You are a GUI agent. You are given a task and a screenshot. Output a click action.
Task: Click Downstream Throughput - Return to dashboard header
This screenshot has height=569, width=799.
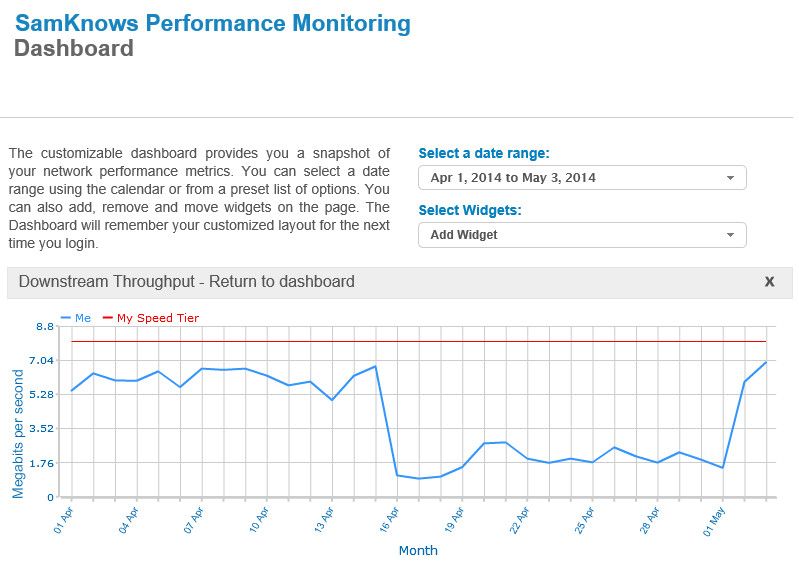pyautogui.click(x=187, y=282)
